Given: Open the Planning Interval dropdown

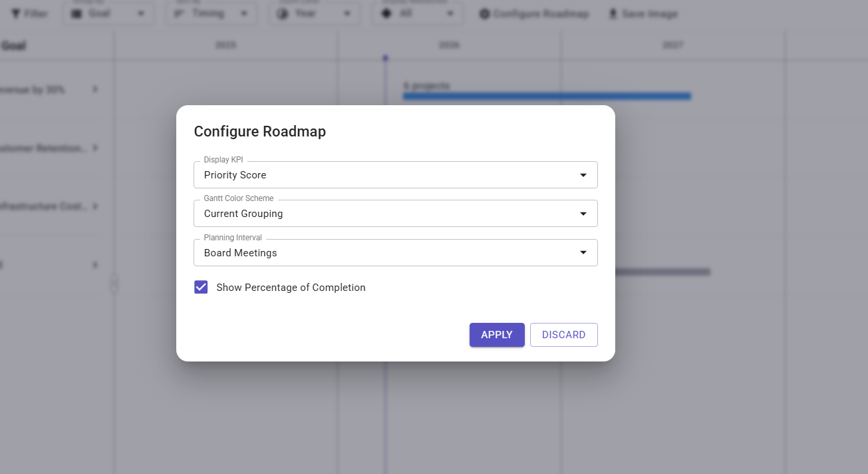Looking at the screenshot, I should (395, 253).
